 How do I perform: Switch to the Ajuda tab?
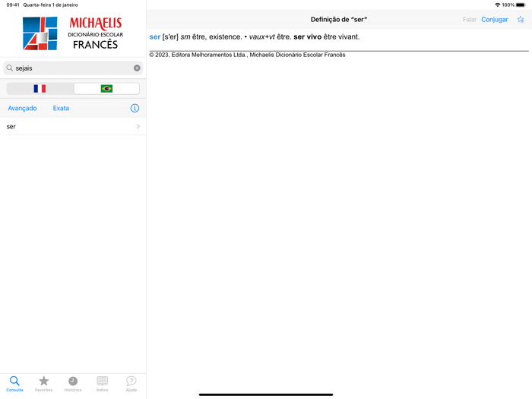[131, 384]
